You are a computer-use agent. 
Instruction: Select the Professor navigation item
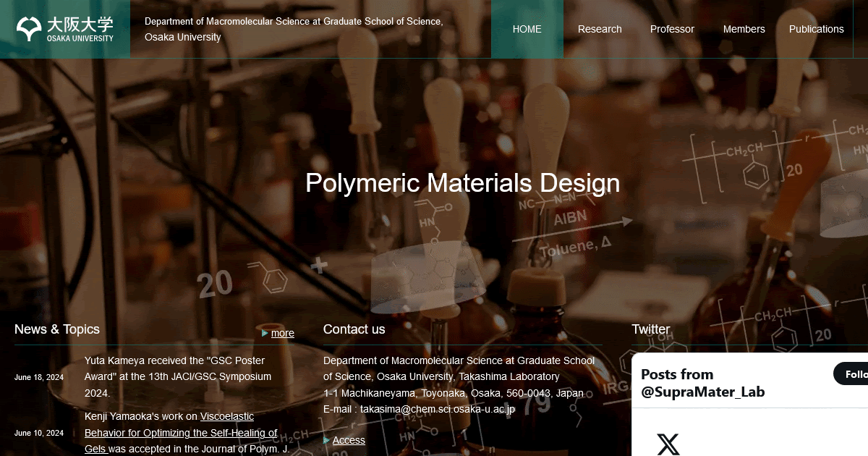coord(672,29)
